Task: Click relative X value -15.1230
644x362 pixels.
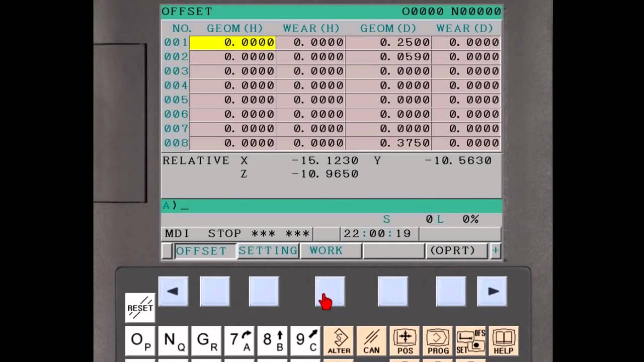Action: click(x=325, y=161)
